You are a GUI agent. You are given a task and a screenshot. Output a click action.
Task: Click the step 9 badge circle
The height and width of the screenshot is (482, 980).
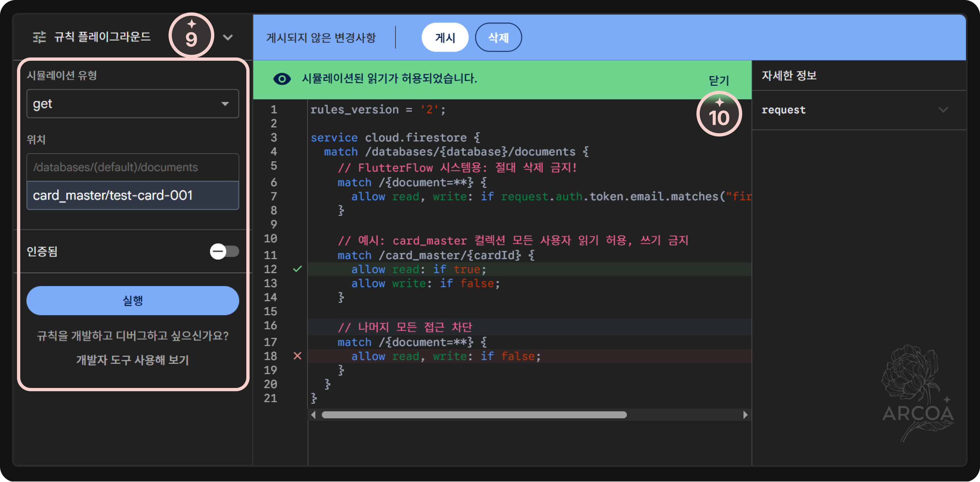click(191, 36)
